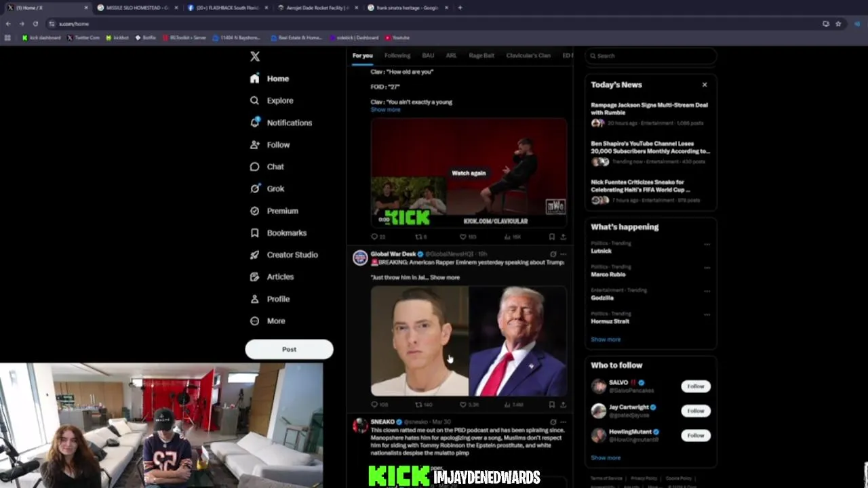Switch to the BAU tab
868x488 pixels.
(428, 56)
